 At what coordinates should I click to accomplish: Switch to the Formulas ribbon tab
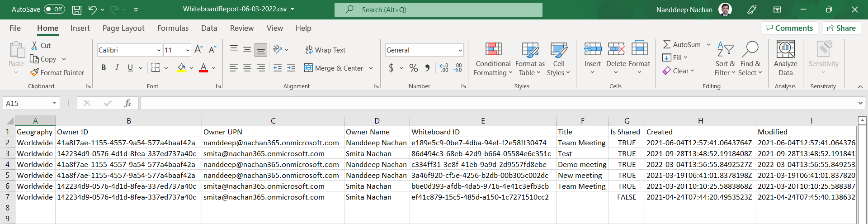[x=173, y=28]
